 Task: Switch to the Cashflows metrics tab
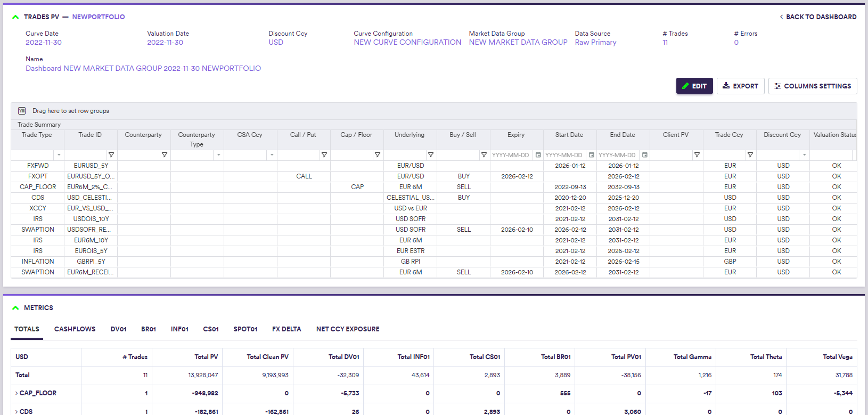[75, 329]
